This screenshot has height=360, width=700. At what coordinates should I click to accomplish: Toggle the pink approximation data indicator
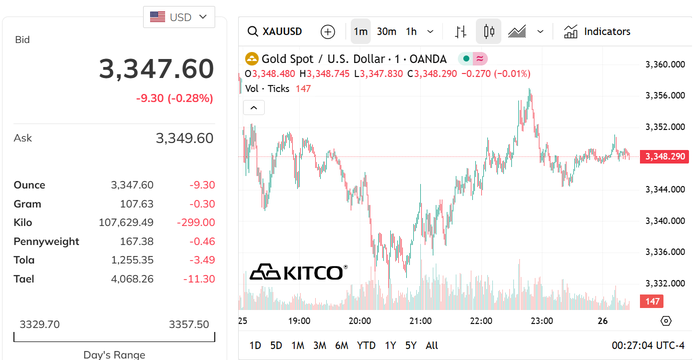click(480, 59)
